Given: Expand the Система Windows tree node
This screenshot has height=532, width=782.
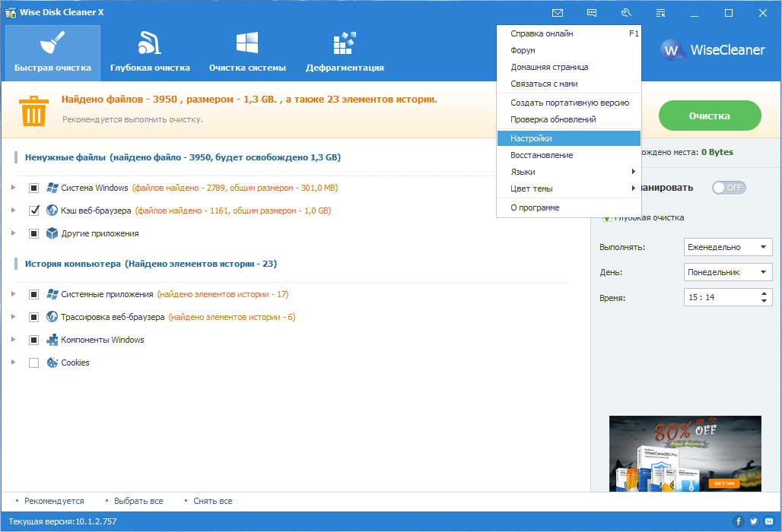Looking at the screenshot, I should pos(14,188).
